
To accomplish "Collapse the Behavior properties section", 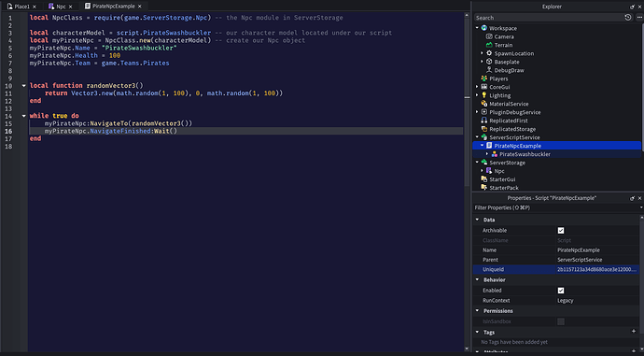I will pyautogui.click(x=477, y=280).
